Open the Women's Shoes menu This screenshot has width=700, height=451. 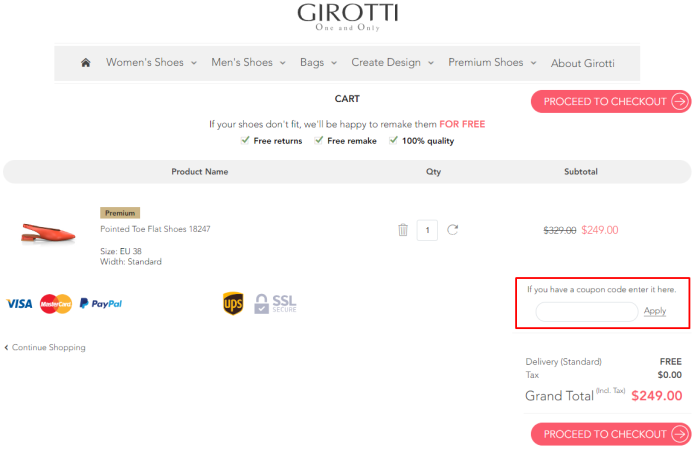tap(145, 63)
